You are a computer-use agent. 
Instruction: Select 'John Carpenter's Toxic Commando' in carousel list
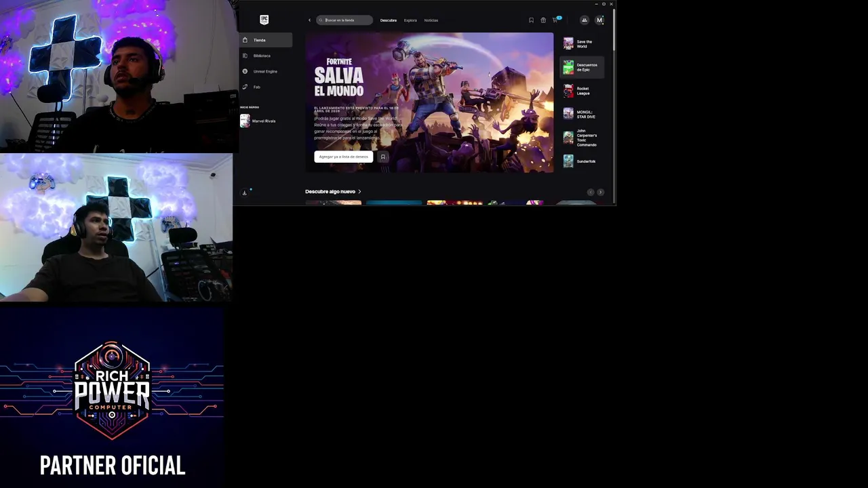[x=582, y=138]
